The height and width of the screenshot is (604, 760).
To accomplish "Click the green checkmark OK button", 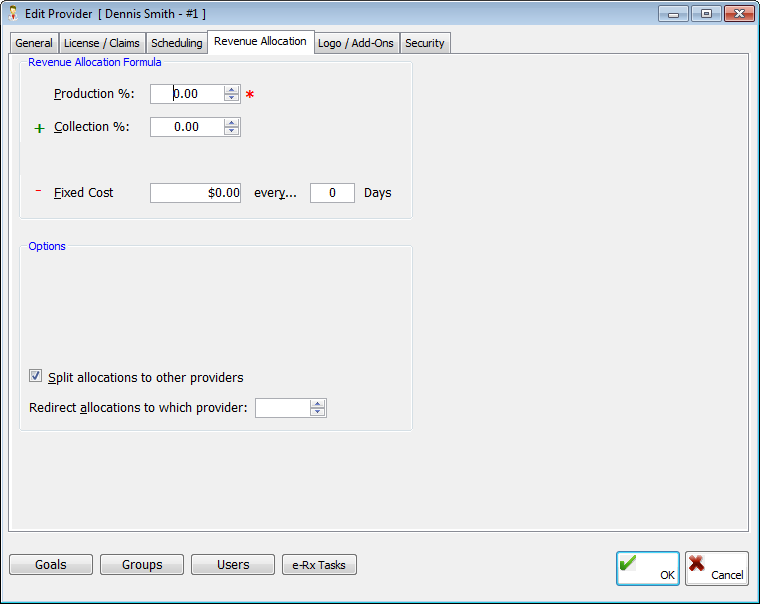I will tap(647, 568).
